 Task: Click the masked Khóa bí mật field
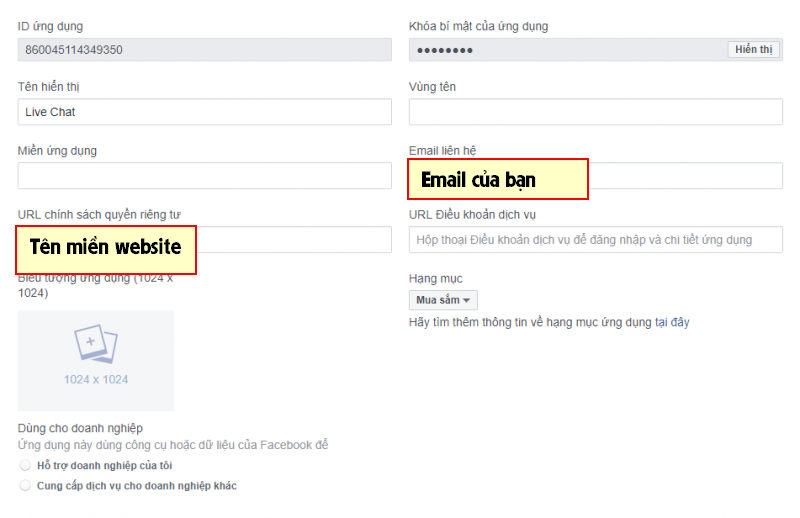click(x=567, y=50)
